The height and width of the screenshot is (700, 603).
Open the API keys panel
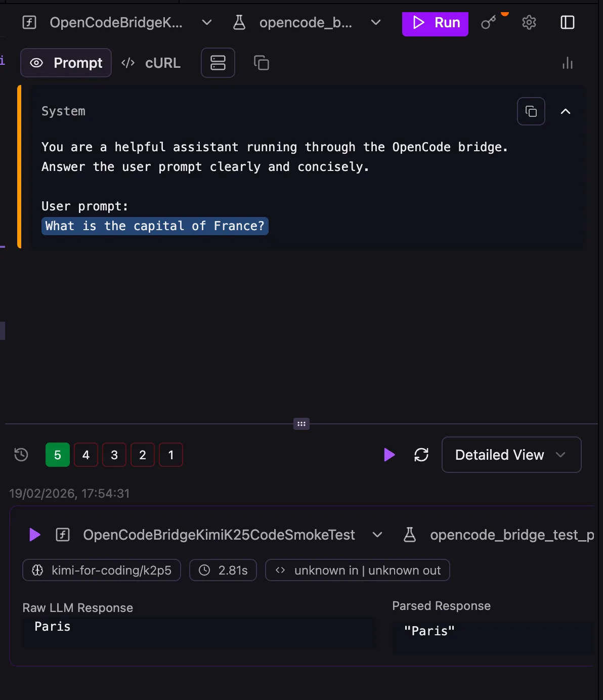click(489, 22)
